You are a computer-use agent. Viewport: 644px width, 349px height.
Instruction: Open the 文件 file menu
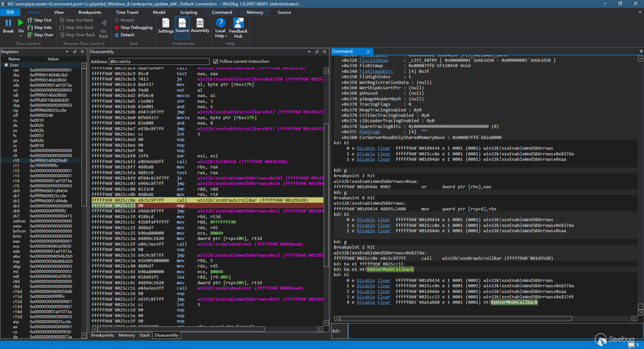pyautogui.click(x=10, y=12)
